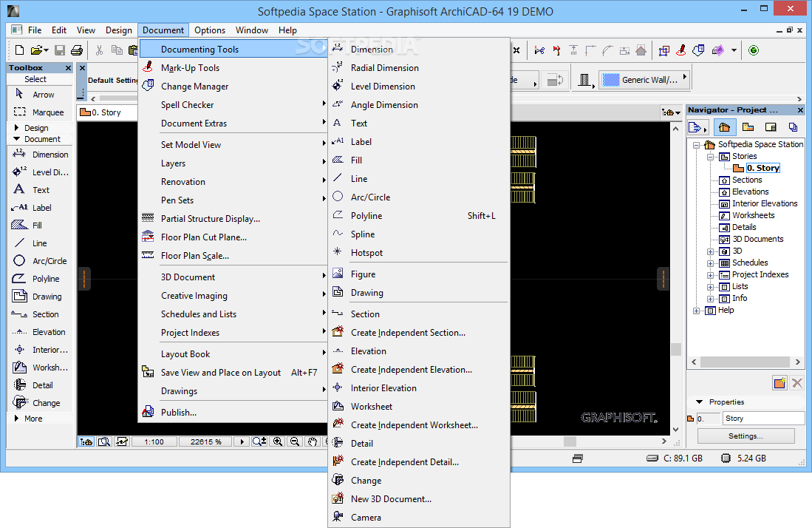
Task: Choose the Text tool in Toolbox
Action: (x=40, y=189)
